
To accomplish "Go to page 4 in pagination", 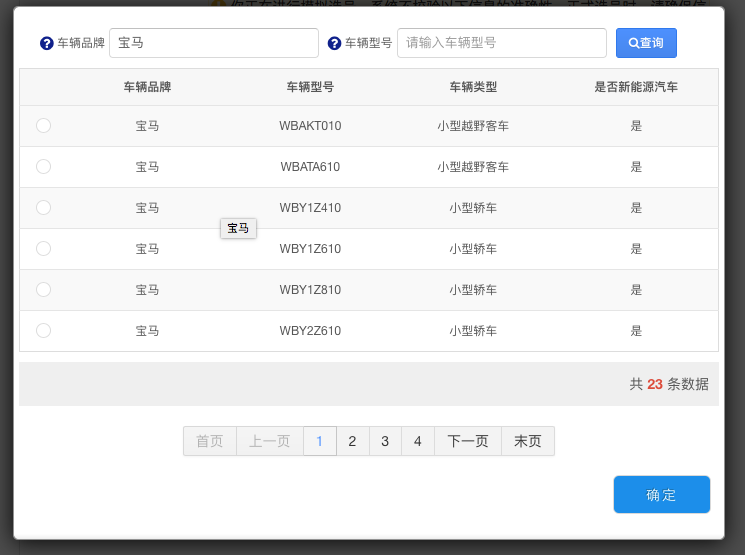I will click(418, 441).
